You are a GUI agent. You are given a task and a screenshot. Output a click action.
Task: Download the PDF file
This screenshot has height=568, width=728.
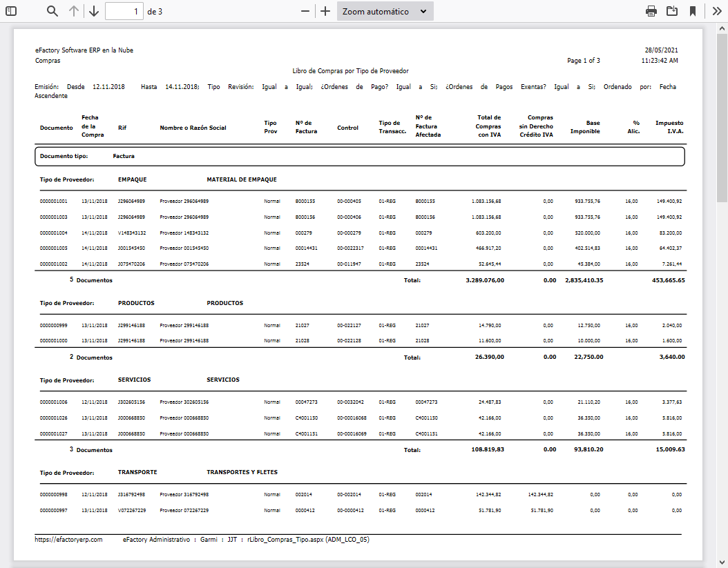pyautogui.click(x=671, y=11)
